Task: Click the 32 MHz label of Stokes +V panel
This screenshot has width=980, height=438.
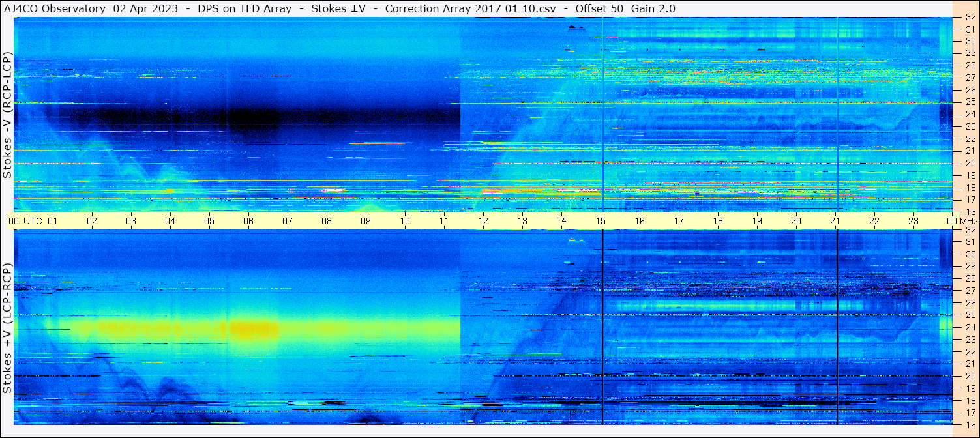Action: click(970, 230)
